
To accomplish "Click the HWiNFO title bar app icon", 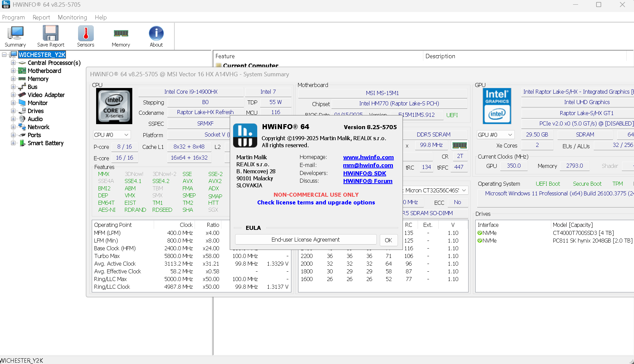I will click(6, 5).
